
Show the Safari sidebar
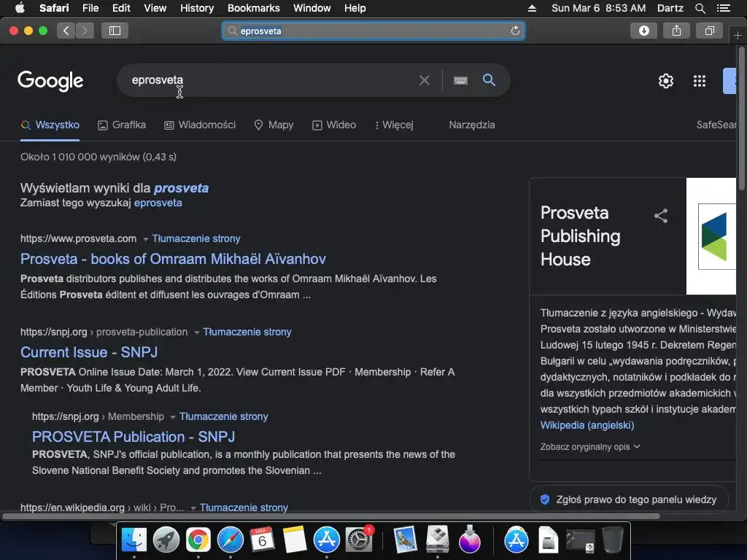(115, 31)
